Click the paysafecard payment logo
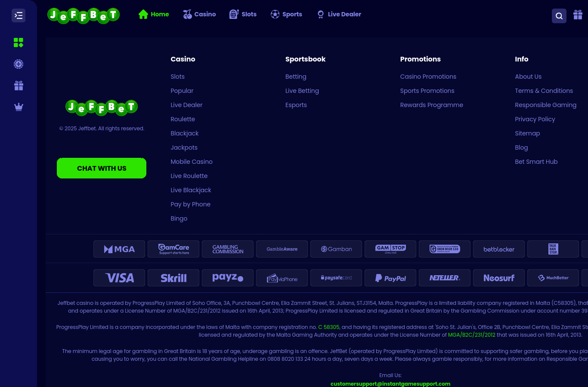588x387 pixels. (x=336, y=278)
